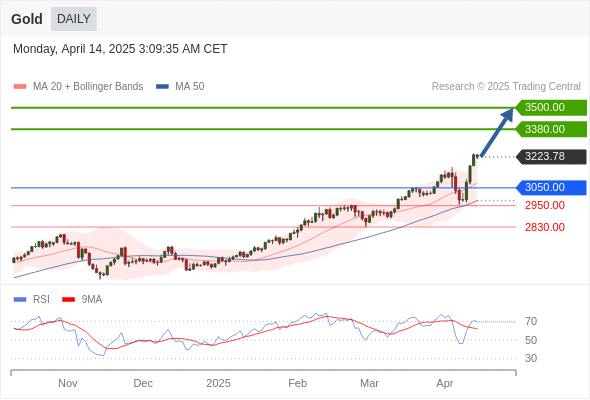
Task: Click the blue MA 50 legend swatch
Action: (162, 87)
